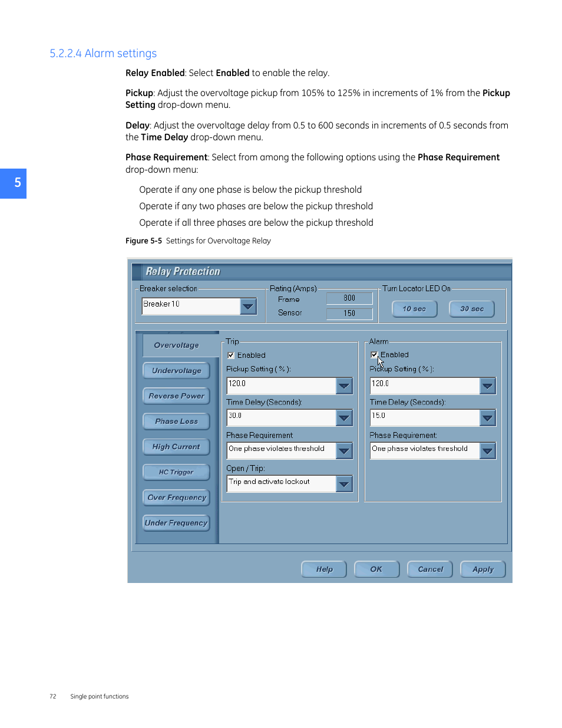Expand the Alarm Time Delay dropdown arrow

(487, 418)
